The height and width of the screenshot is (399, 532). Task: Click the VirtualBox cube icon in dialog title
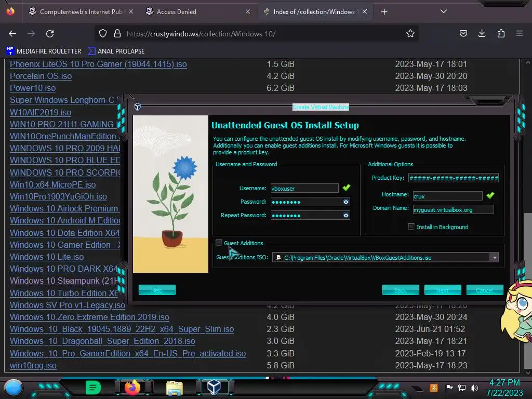coord(137,107)
